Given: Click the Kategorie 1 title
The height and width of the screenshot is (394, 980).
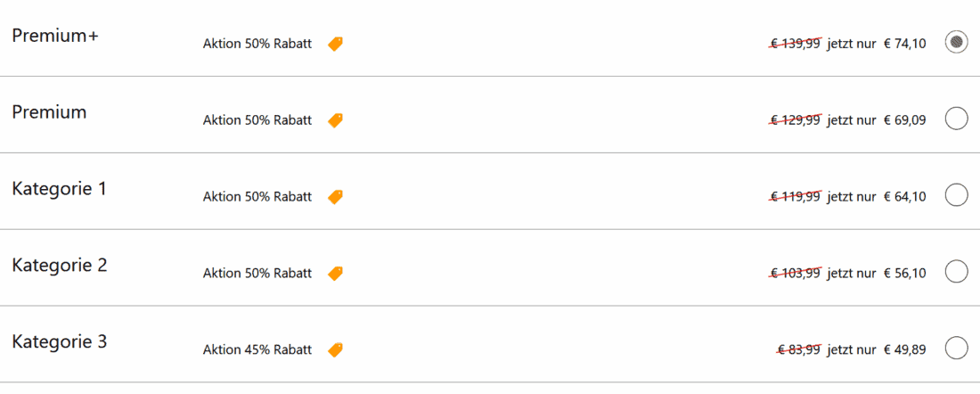Looking at the screenshot, I should tap(59, 189).
